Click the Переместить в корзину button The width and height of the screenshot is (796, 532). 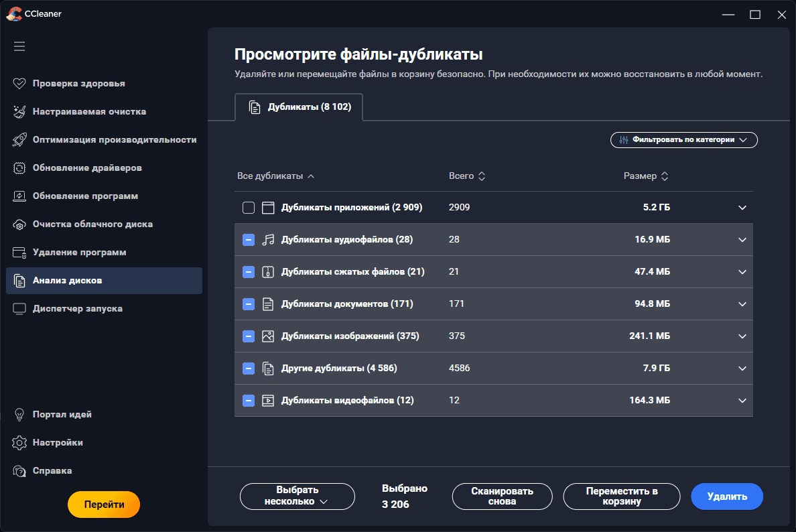coord(621,496)
